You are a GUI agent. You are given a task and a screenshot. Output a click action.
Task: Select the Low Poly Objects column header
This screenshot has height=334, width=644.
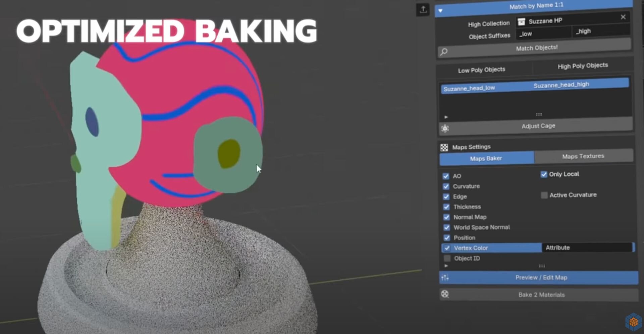tap(481, 70)
